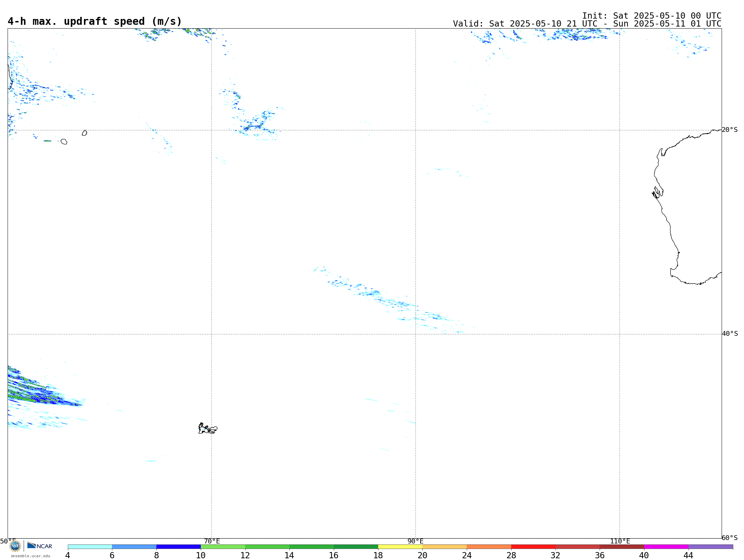Click the colorbar tick label 20
744x560 pixels.
(423, 556)
